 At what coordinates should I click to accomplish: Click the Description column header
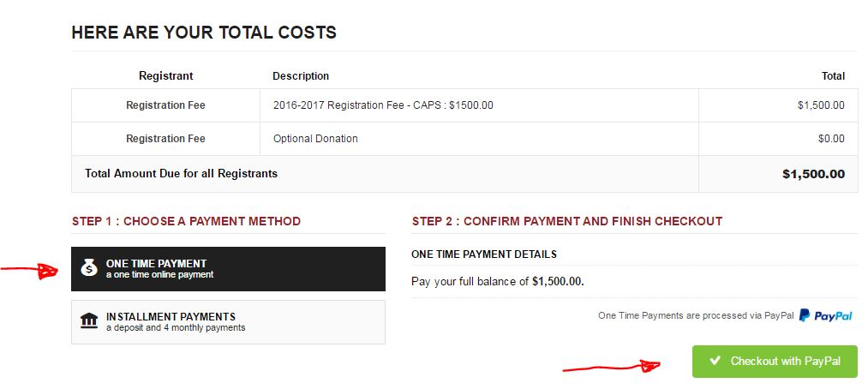tap(301, 76)
